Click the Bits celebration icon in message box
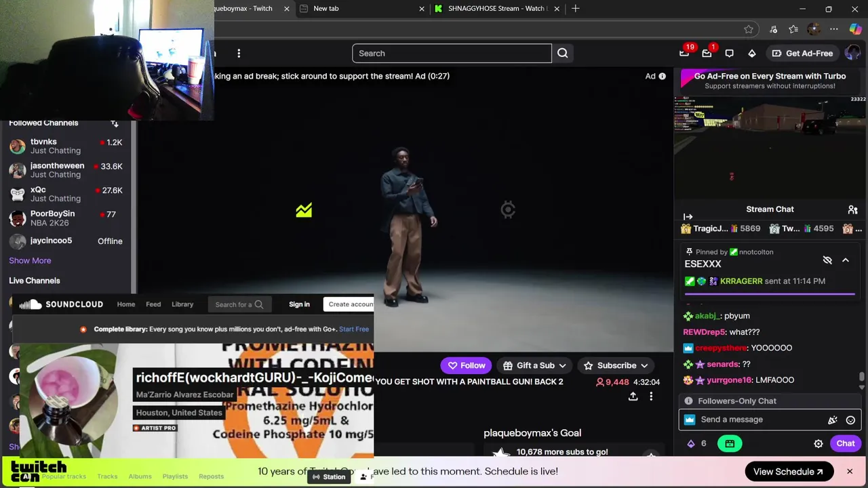This screenshot has width=868, height=488. pyautogui.click(x=833, y=420)
